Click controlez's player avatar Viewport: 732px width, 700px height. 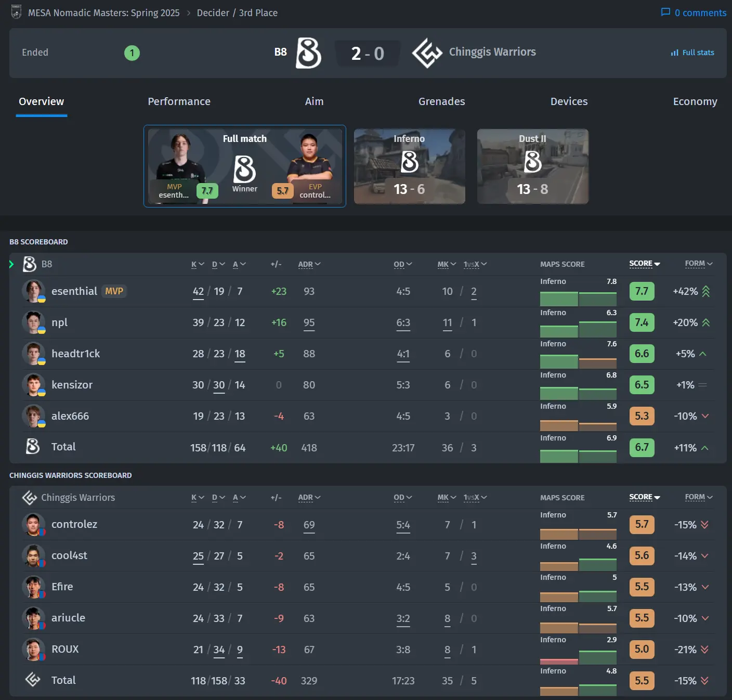click(x=34, y=525)
